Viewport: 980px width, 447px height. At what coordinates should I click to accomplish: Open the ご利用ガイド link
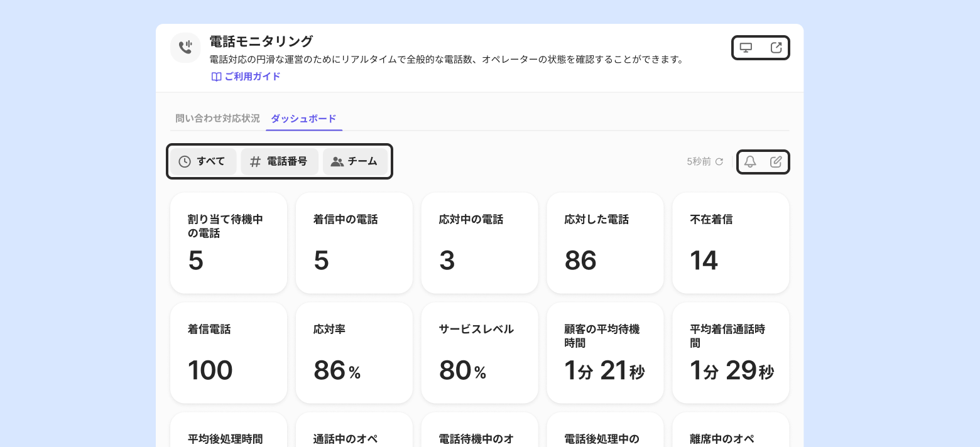pos(253,77)
